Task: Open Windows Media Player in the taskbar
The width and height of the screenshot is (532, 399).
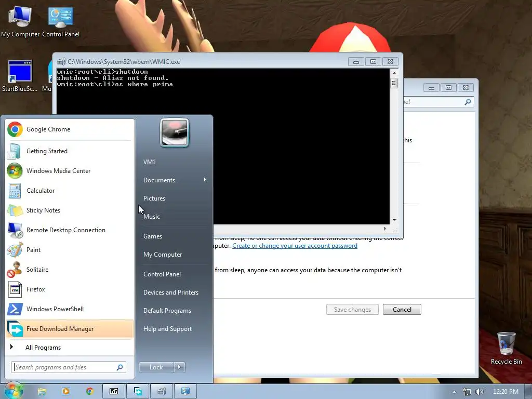Action: 65,392
